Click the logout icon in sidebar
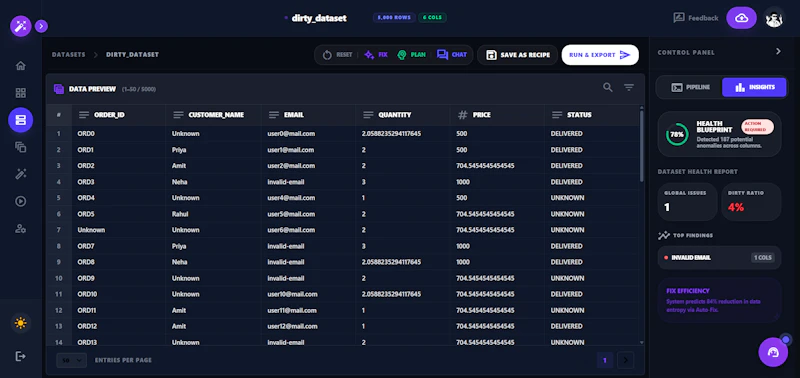This screenshot has height=378, width=800. click(20, 356)
